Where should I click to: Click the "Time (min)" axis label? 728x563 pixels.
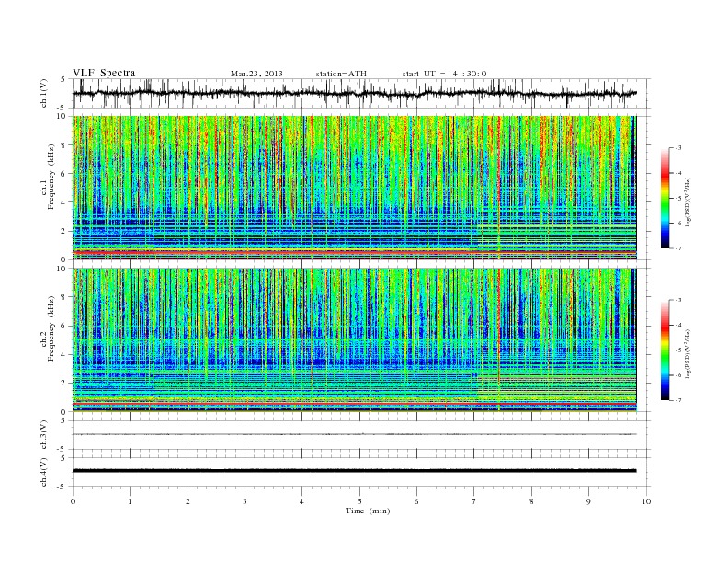368,511
